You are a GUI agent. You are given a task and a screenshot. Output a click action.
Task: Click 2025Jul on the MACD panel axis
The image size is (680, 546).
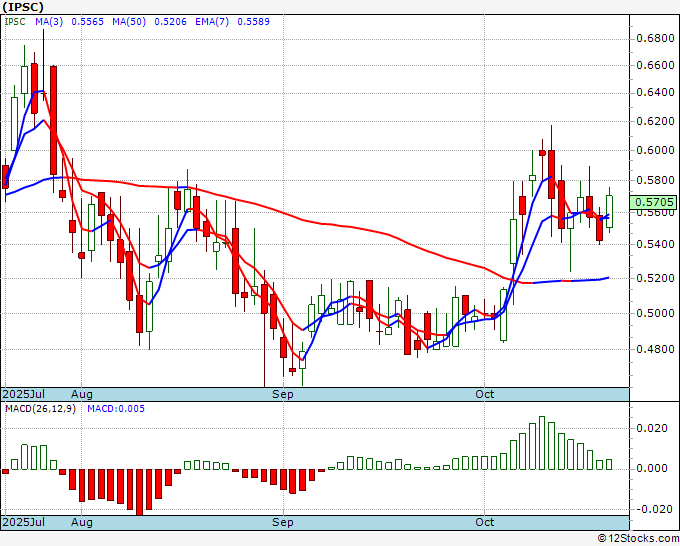tap(24, 522)
